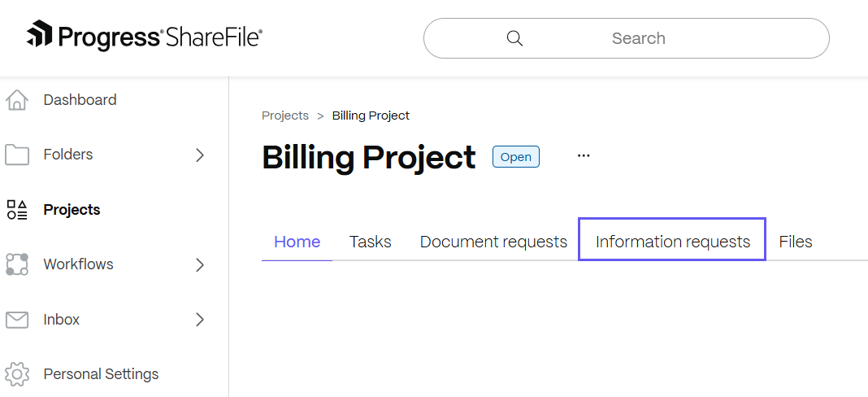Expand the Inbox submenu chevron
868x397 pixels.
click(x=200, y=320)
